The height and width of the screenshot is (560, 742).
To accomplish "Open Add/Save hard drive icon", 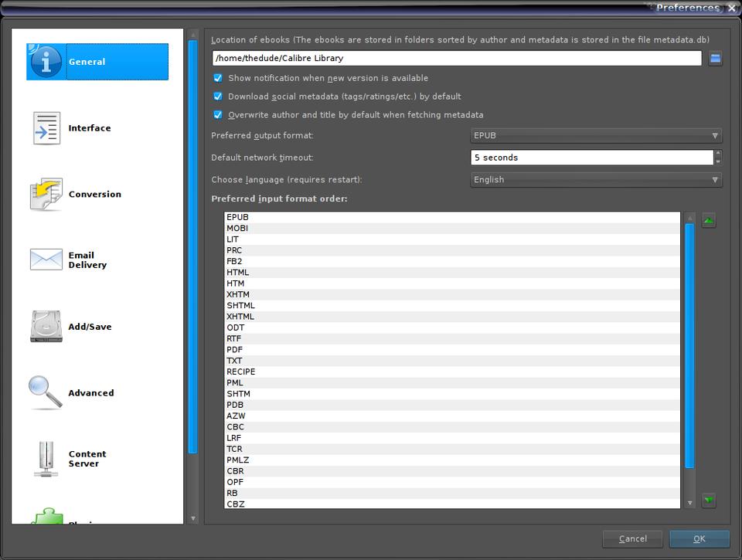I will point(46,327).
